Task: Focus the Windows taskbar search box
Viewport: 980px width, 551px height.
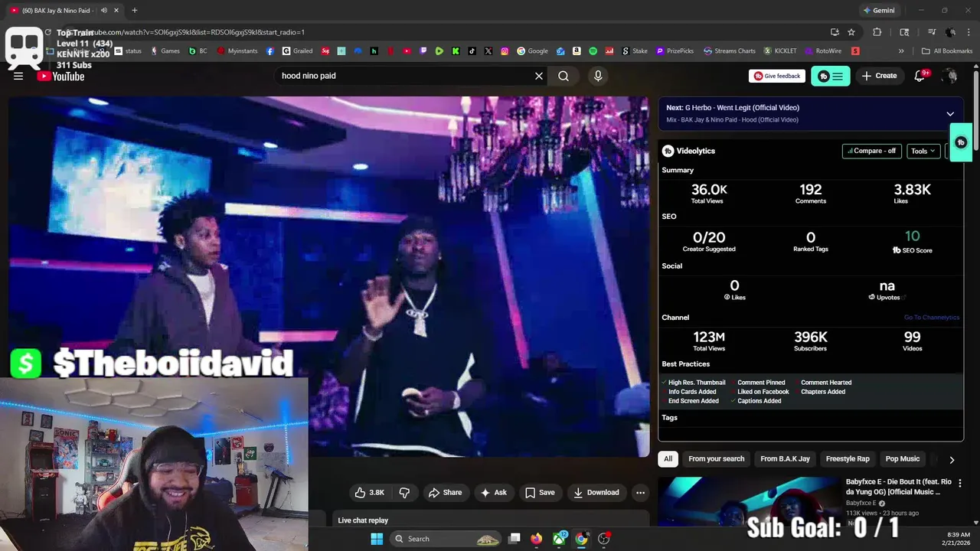Action: coord(446,539)
